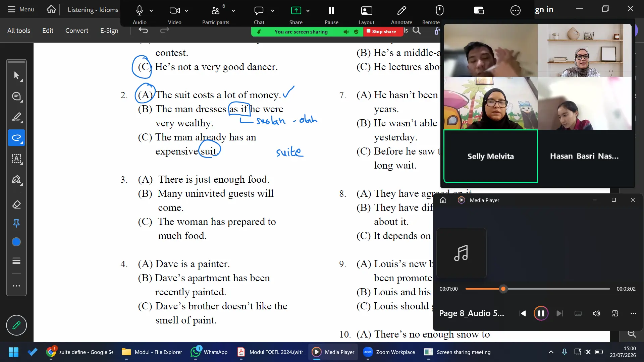This screenshot has width=644, height=362.
Task: Select the eraser tool in sidebar
Action: [16, 204]
